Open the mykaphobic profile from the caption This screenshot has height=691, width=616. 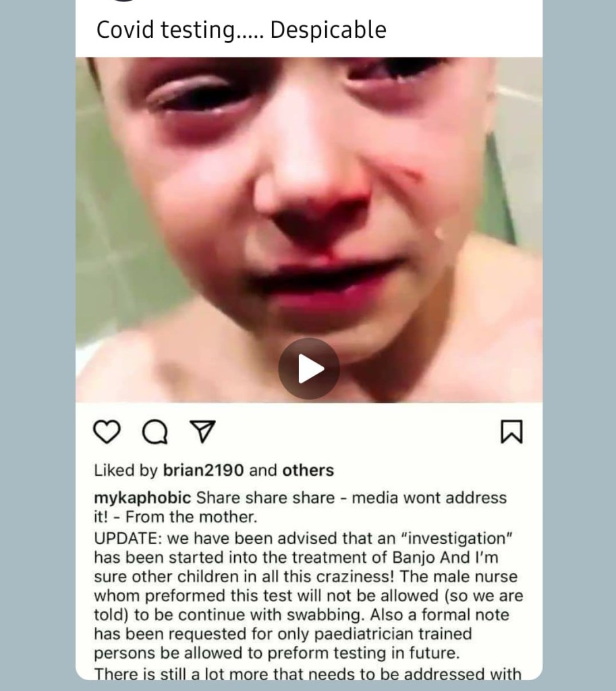click(x=142, y=498)
